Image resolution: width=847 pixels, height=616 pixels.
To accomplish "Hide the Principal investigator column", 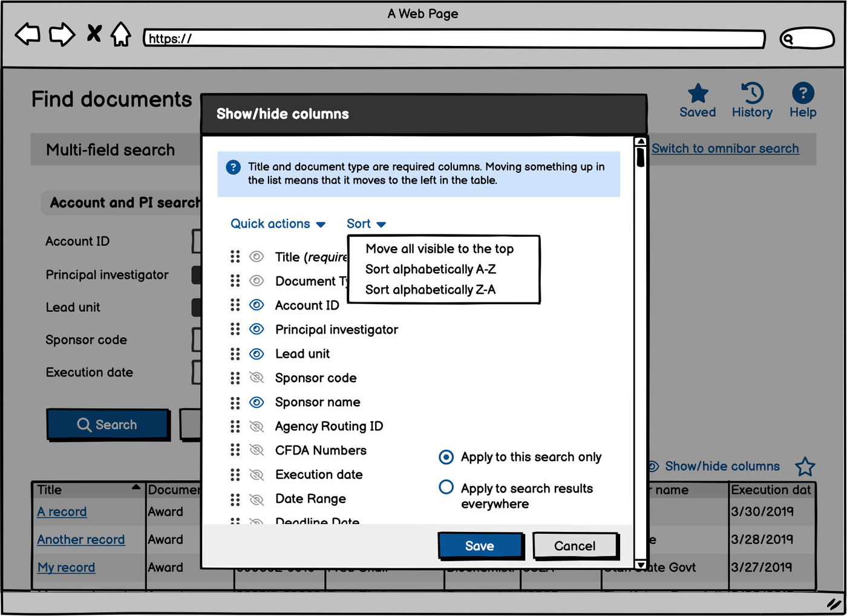I will [x=257, y=329].
